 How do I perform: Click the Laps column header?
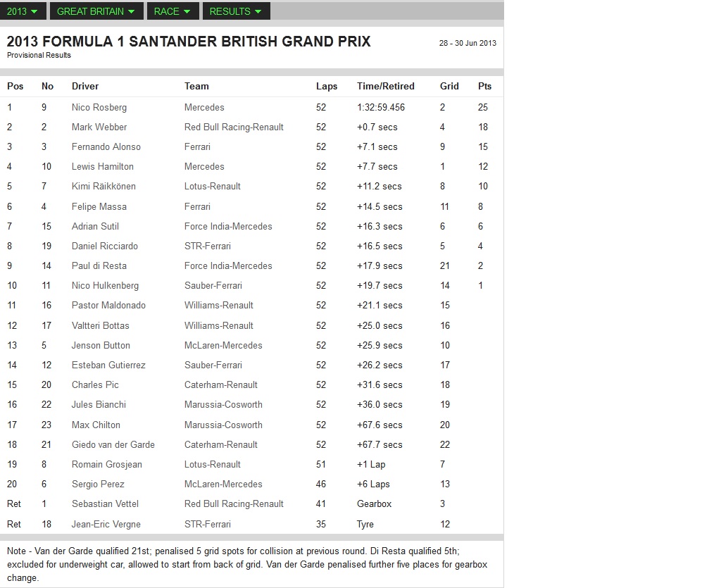pos(327,87)
